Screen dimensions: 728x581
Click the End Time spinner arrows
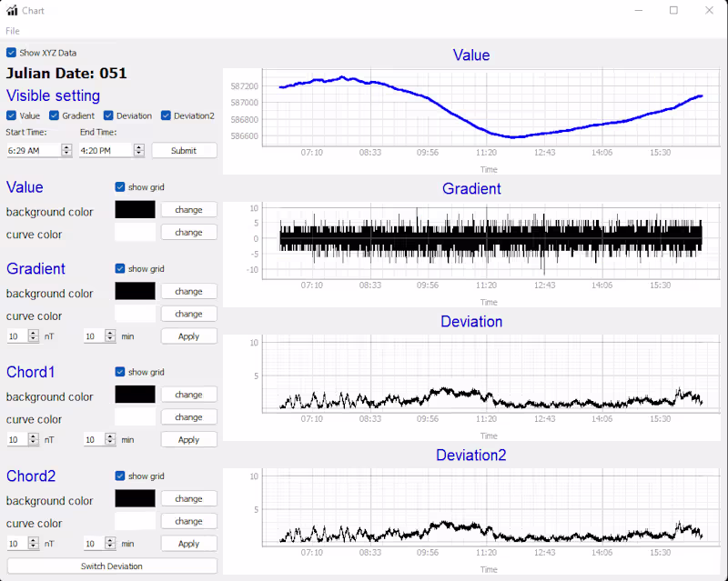click(139, 150)
